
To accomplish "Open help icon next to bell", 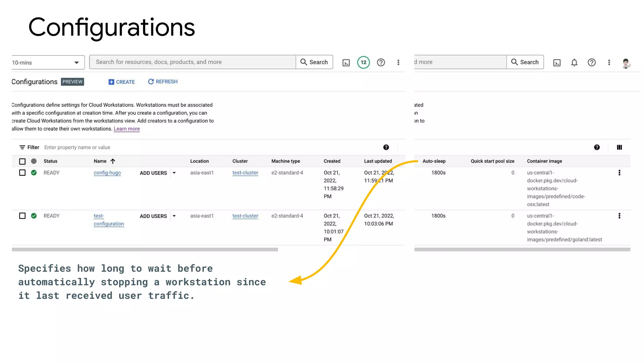I will coord(591,62).
